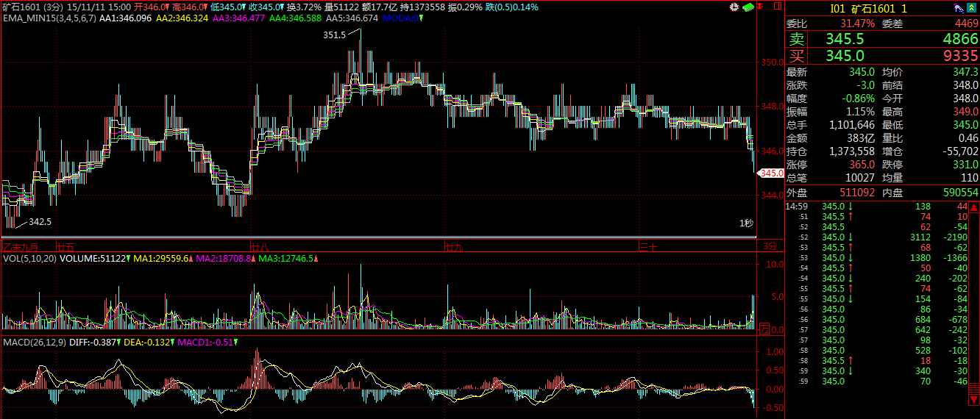
Task: Click the gear settings icon above chart
Action: [x=734, y=7]
